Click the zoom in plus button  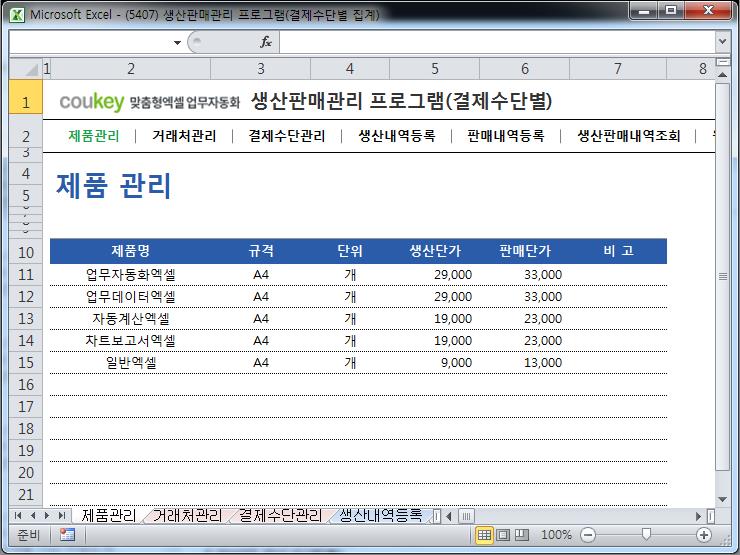pos(704,535)
